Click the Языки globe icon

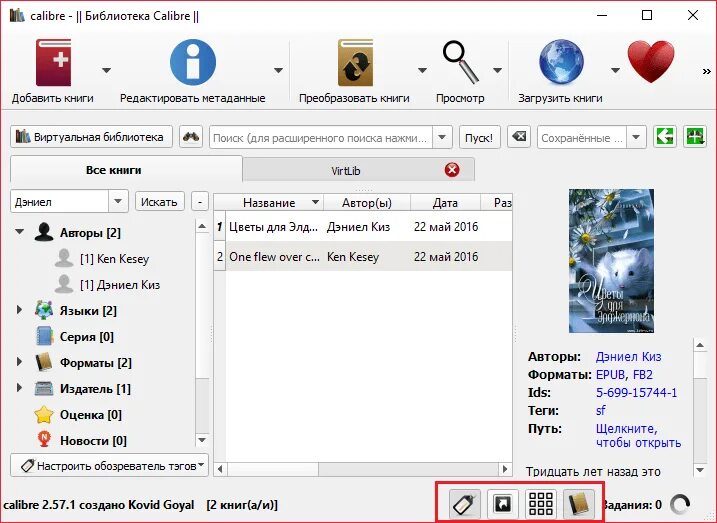(44, 310)
